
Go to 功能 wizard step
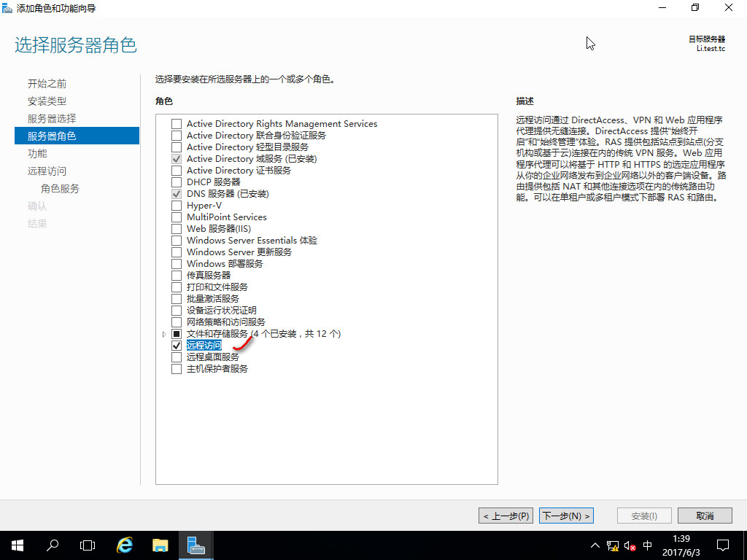pyautogui.click(x=37, y=153)
